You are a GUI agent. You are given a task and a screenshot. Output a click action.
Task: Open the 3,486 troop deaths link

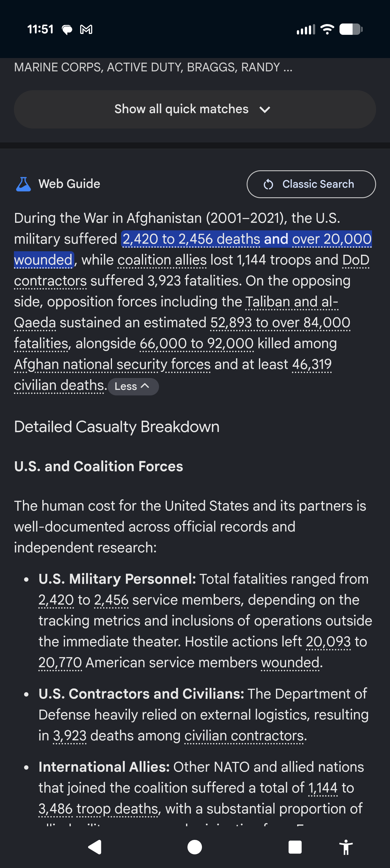point(98,809)
